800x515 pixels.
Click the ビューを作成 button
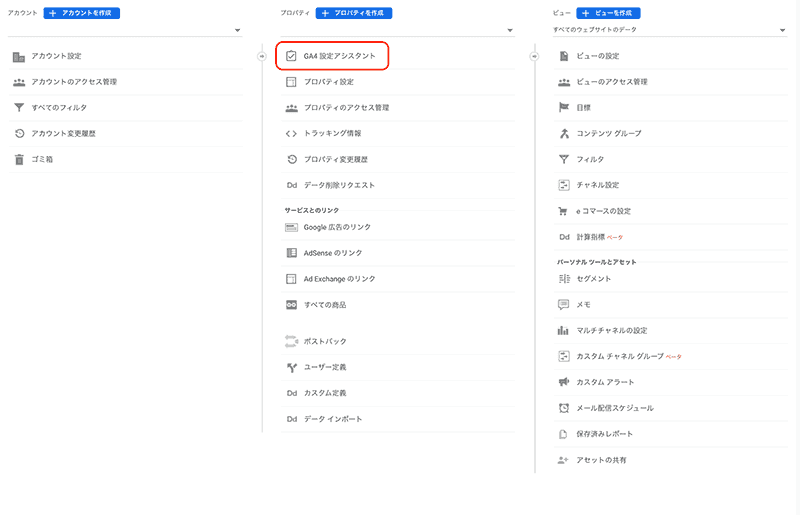609,13
